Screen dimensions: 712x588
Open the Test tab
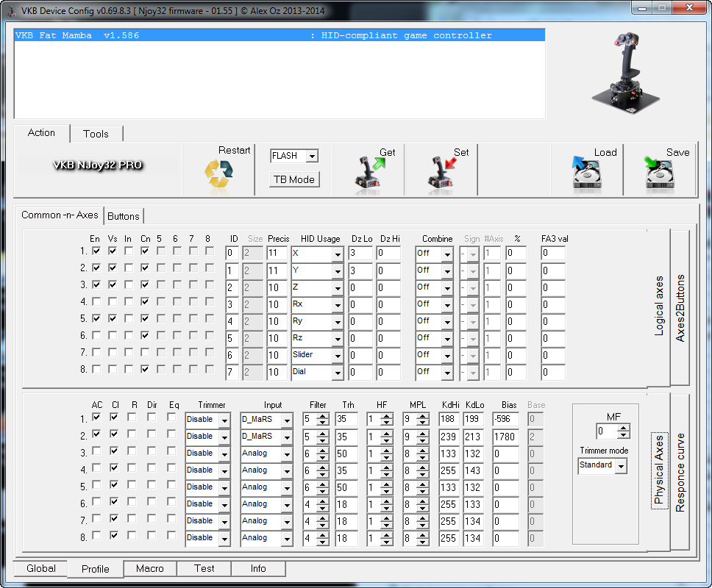click(x=204, y=568)
